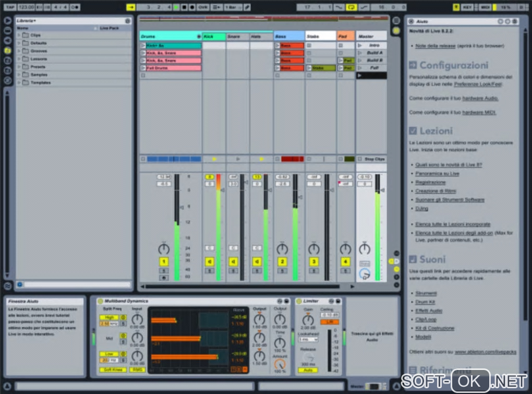Toggle the Limiter Auto release button
Screen dimensions: 532x394
pos(308,370)
